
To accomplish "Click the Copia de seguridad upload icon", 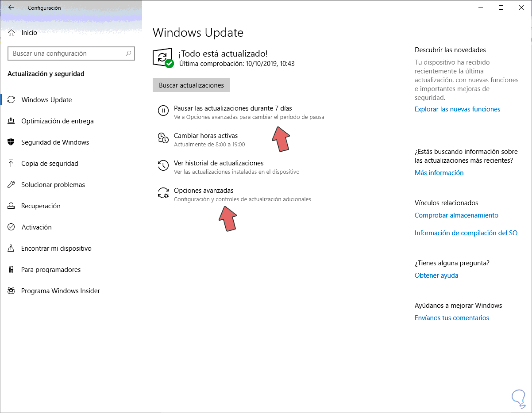I will click(x=12, y=164).
